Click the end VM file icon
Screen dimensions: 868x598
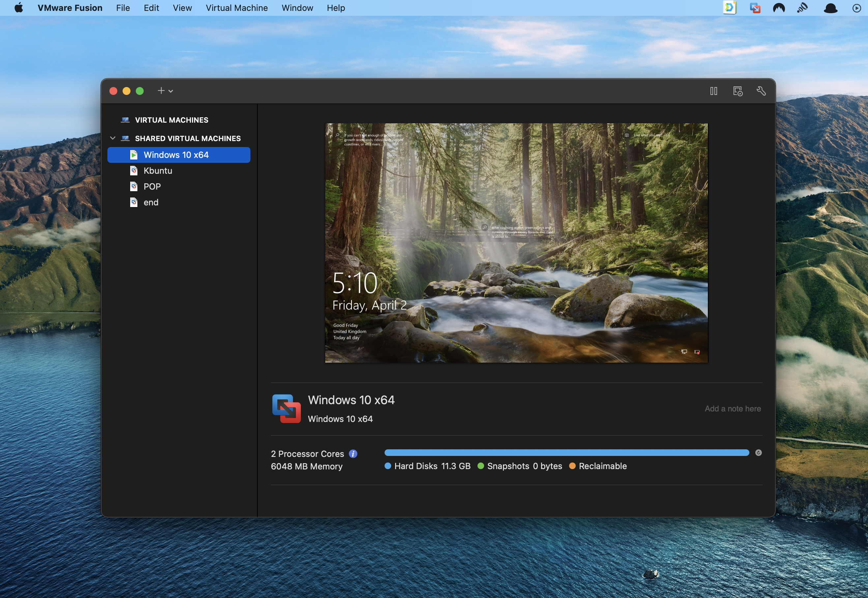coord(134,202)
